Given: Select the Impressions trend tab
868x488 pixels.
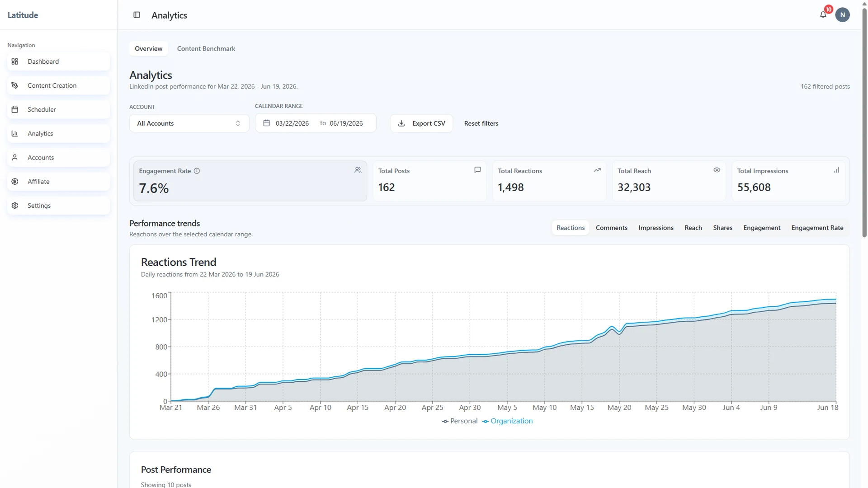Looking at the screenshot, I should [x=656, y=227].
